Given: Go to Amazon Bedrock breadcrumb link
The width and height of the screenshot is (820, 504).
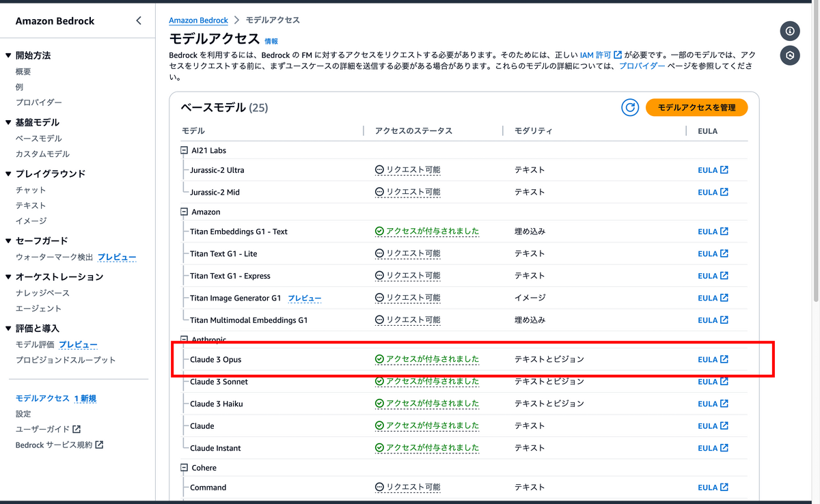Looking at the screenshot, I should pyautogui.click(x=200, y=20).
